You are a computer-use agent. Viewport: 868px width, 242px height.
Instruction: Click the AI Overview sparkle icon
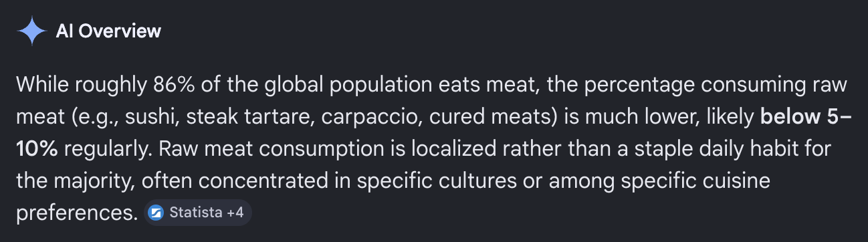[x=31, y=31]
